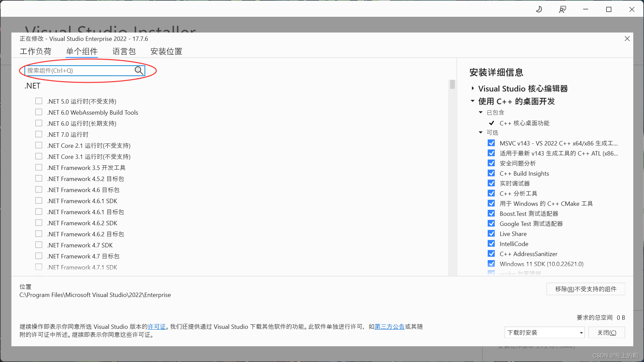
Task: Collapse the 可选 optional list
Action: point(481,132)
